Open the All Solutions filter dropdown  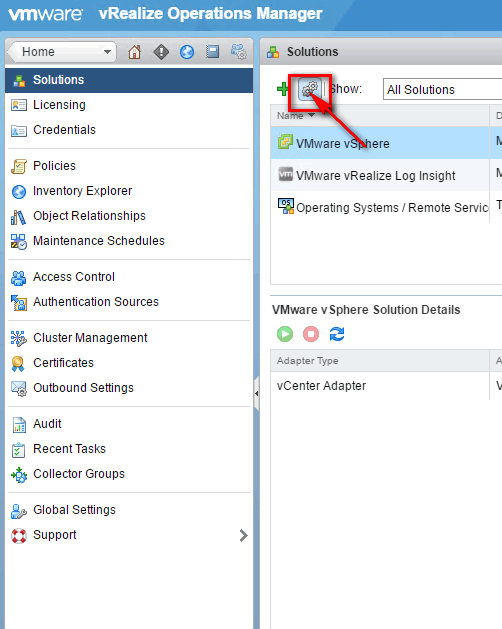(442, 89)
